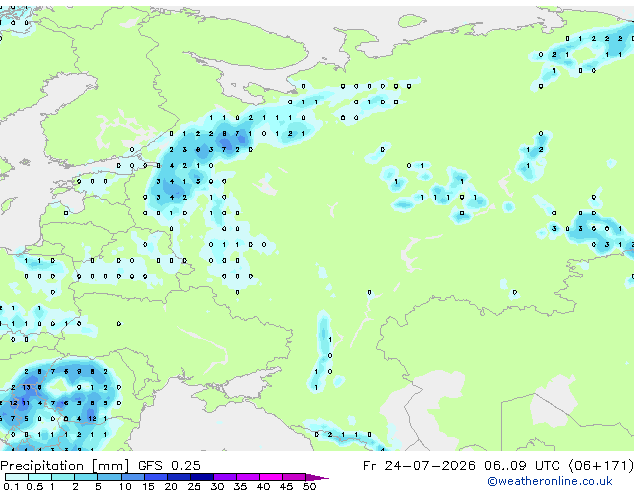Select the legend swatch between 15 and 20
This screenshot has width=634, height=490.
(x=156, y=477)
